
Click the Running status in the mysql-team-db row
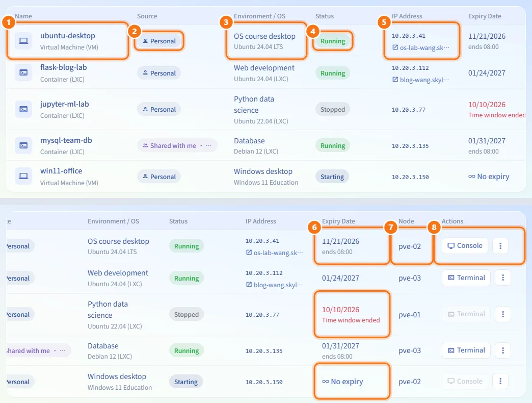tap(332, 146)
